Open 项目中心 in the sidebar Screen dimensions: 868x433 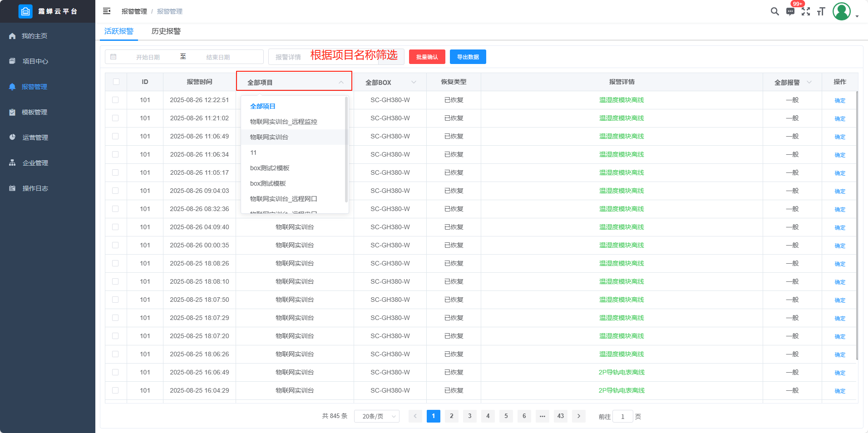35,61
